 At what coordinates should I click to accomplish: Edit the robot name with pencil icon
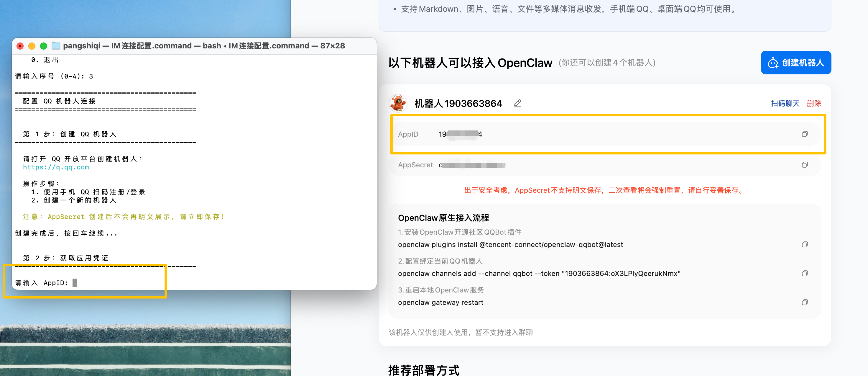click(517, 104)
